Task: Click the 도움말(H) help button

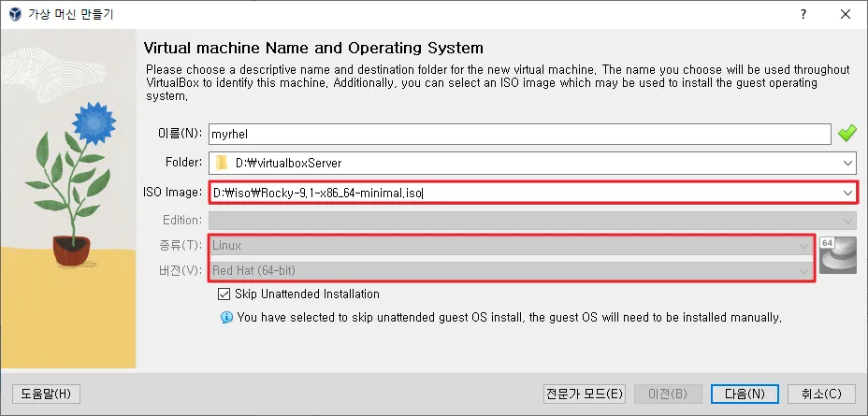Action: pos(46,394)
